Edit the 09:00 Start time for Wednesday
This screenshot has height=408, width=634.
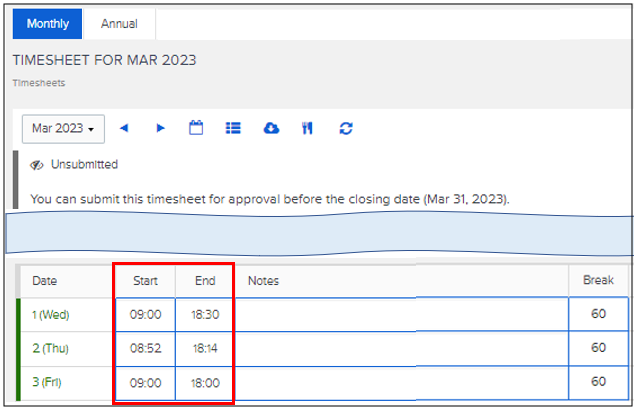146,314
